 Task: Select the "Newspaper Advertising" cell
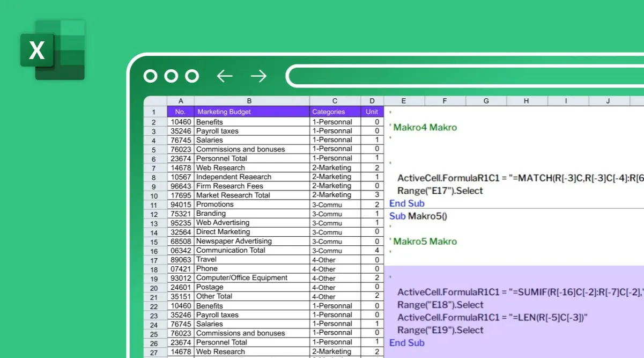252,241
